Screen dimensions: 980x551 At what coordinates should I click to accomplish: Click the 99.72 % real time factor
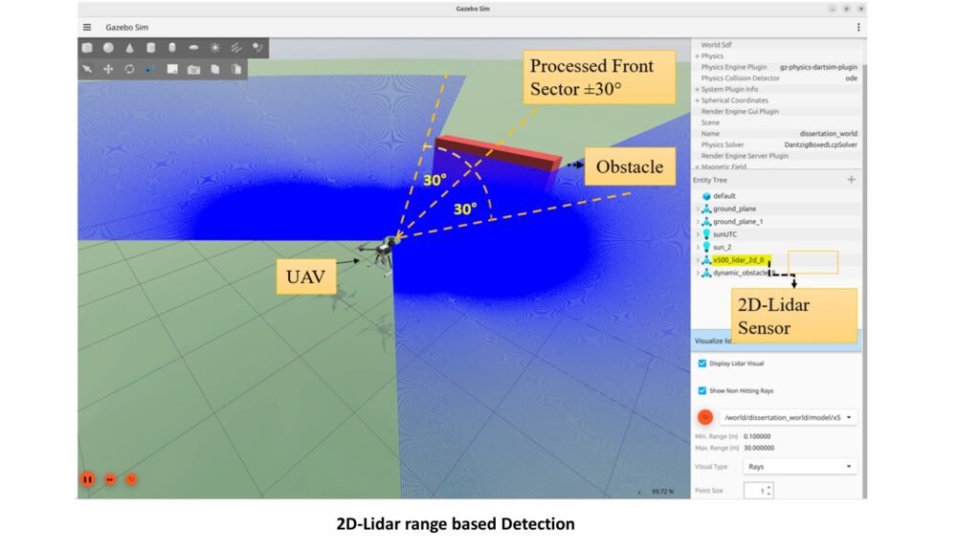pos(662,492)
